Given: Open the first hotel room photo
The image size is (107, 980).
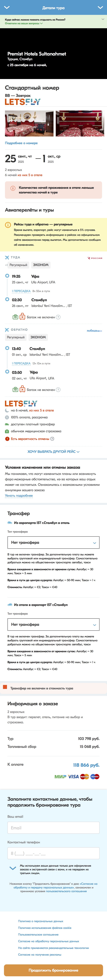Looking at the screenshot, I should coord(29,123).
